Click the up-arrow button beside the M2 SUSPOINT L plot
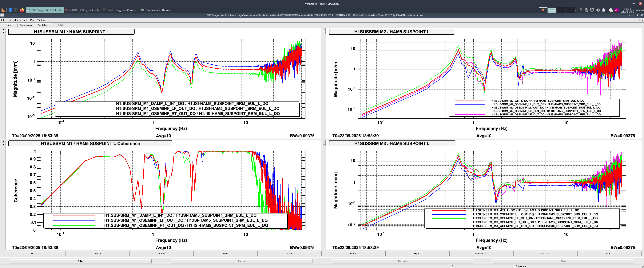644x268 pixels. point(324,33)
